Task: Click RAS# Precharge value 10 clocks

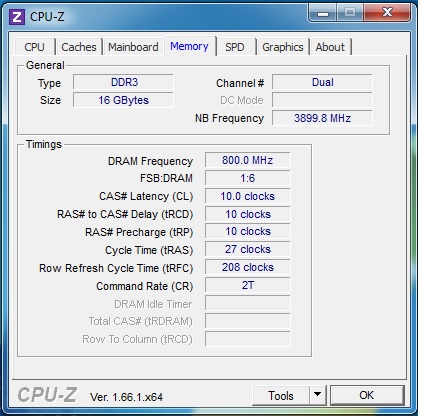Action: pyautogui.click(x=248, y=231)
